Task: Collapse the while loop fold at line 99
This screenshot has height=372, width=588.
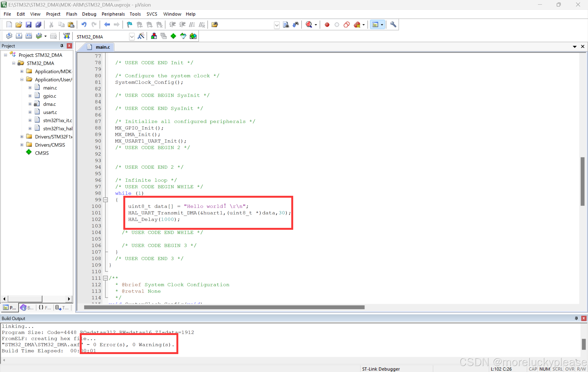Action: [x=106, y=200]
